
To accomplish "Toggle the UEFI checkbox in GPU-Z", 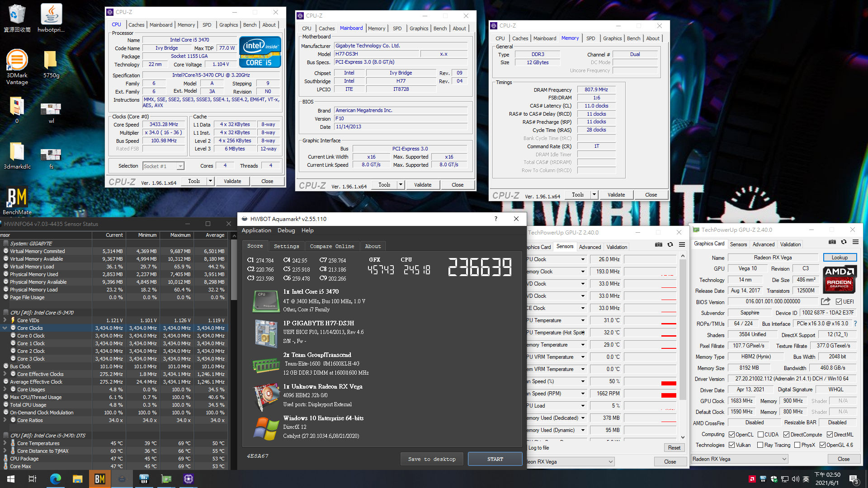I will click(839, 301).
